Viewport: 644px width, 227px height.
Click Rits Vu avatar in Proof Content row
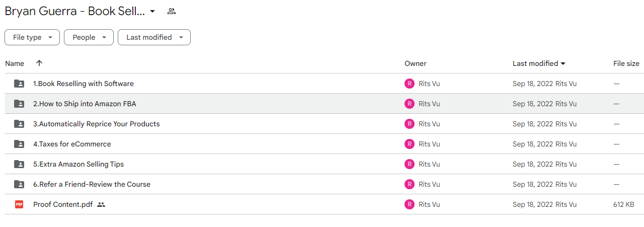[410, 204]
